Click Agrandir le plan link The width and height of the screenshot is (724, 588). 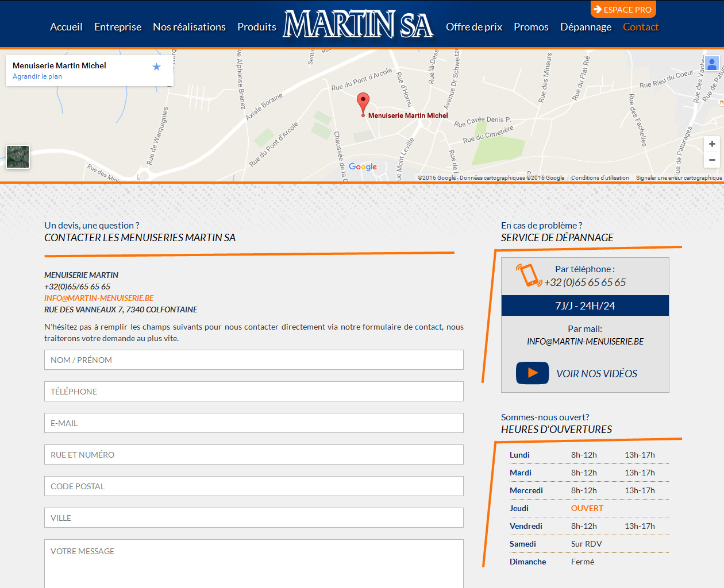[x=37, y=76]
